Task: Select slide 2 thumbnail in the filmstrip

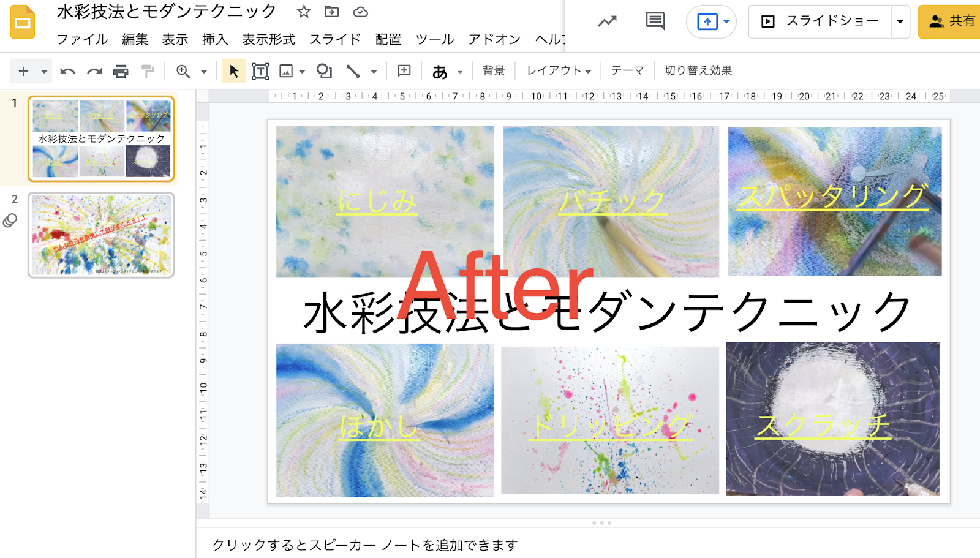Action: point(101,235)
